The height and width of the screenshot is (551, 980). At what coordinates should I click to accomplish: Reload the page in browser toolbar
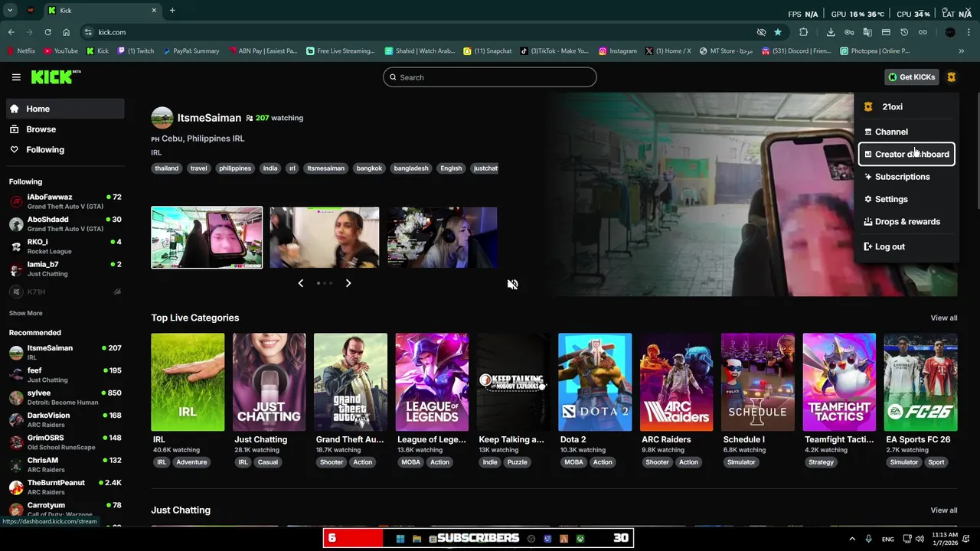click(47, 32)
